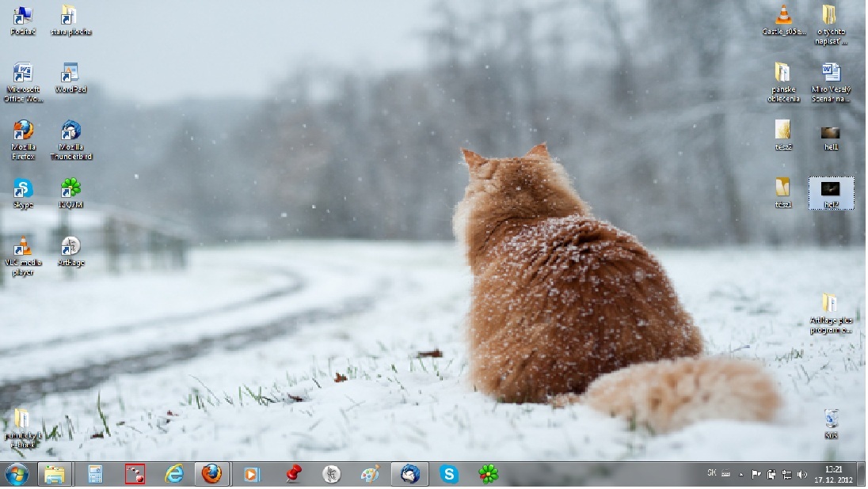Open Thunderbird from the taskbar
The image size is (868, 489).
pyautogui.click(x=409, y=474)
